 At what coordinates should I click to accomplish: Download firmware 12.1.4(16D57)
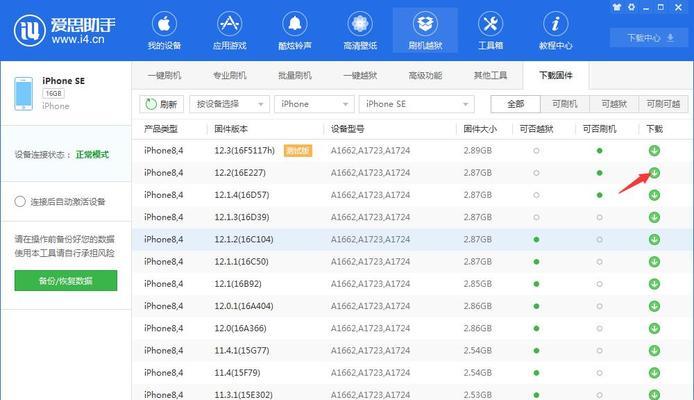pyautogui.click(x=654, y=195)
